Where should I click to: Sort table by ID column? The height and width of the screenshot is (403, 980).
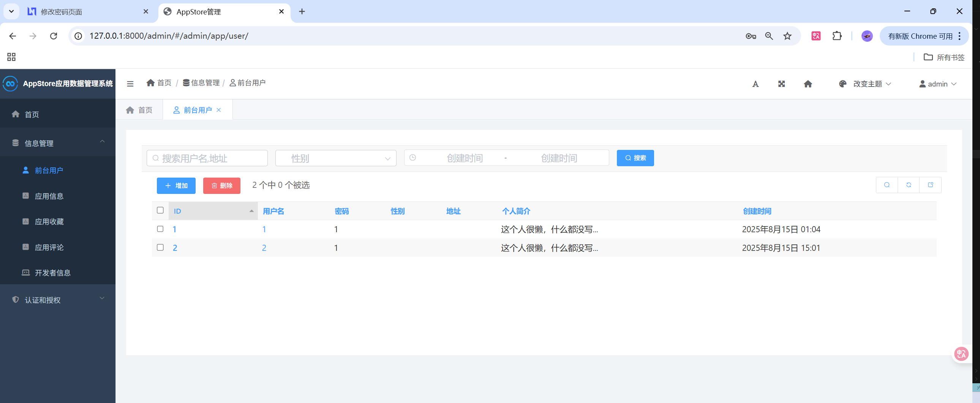coord(213,211)
